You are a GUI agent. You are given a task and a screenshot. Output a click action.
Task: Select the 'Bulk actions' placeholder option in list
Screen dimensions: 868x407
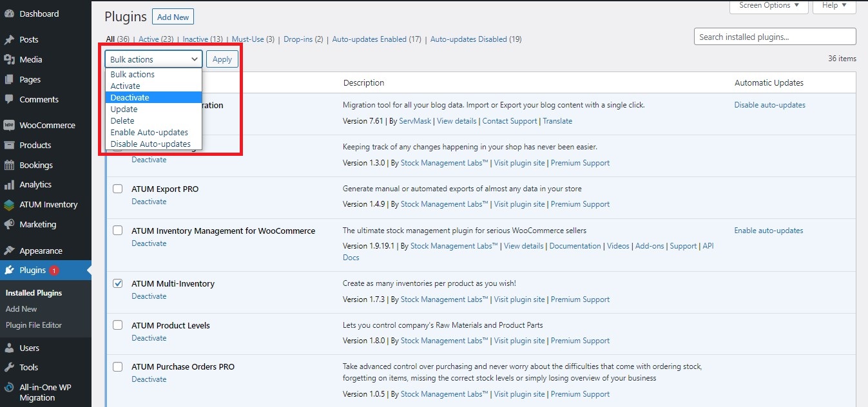click(x=154, y=74)
